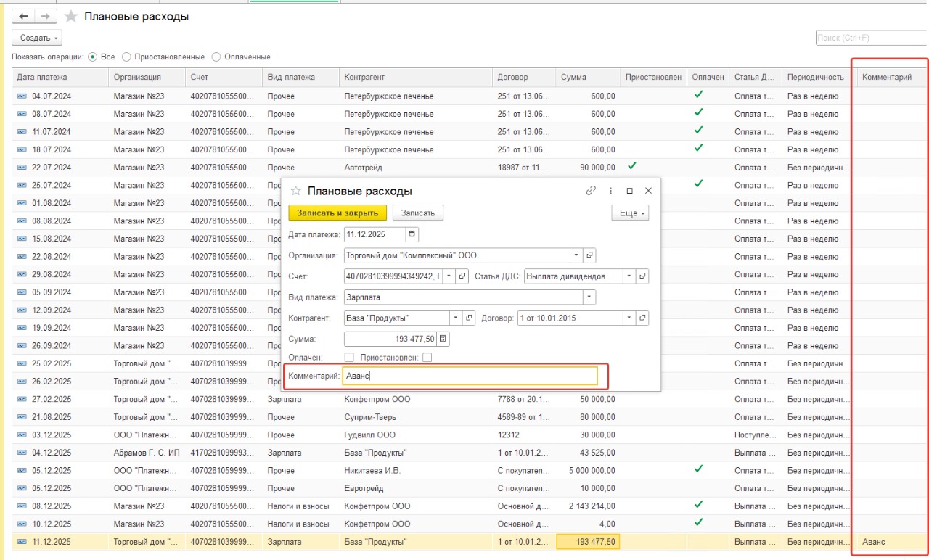This screenshot has width=929, height=560.
Task: Expand the Вид платежа dropdown
Action: [x=589, y=297]
